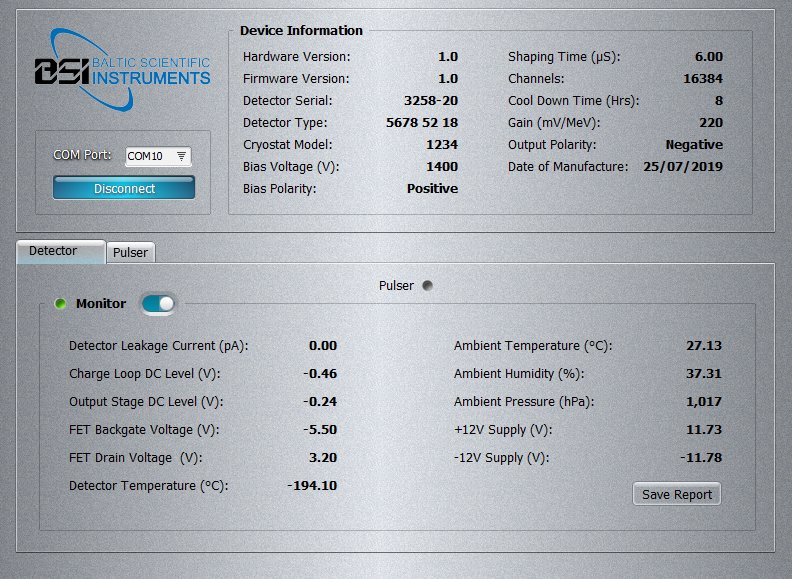Click the Channels value 16384
Viewport: 792px width, 579px height.
click(x=699, y=79)
